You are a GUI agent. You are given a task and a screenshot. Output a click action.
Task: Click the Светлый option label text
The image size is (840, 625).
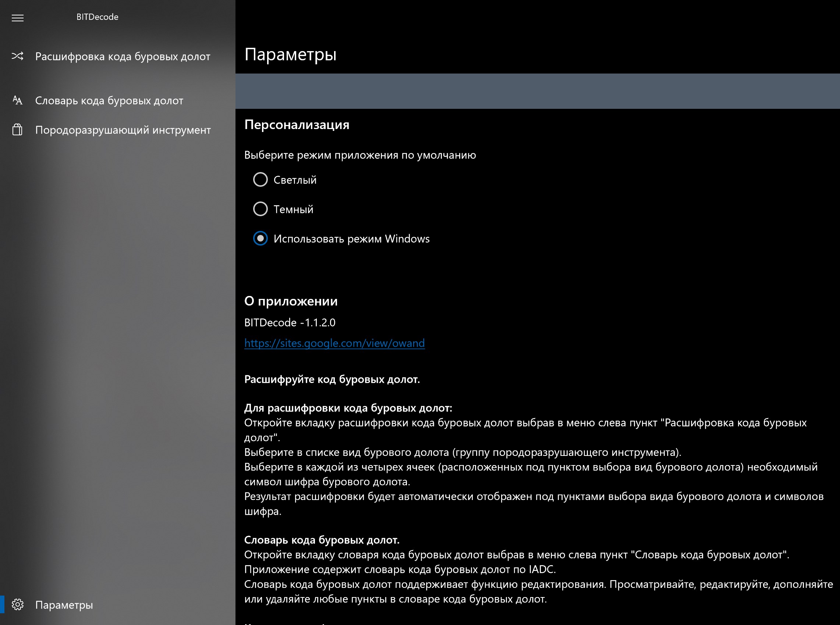click(x=295, y=180)
